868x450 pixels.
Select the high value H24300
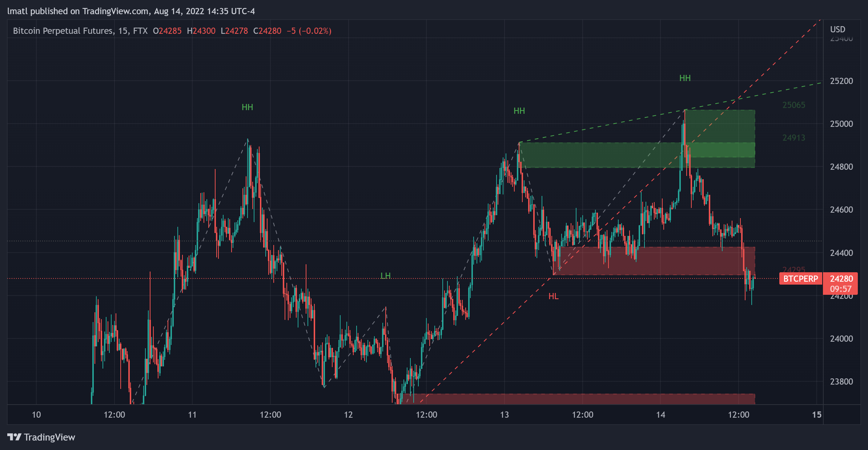[201, 31]
